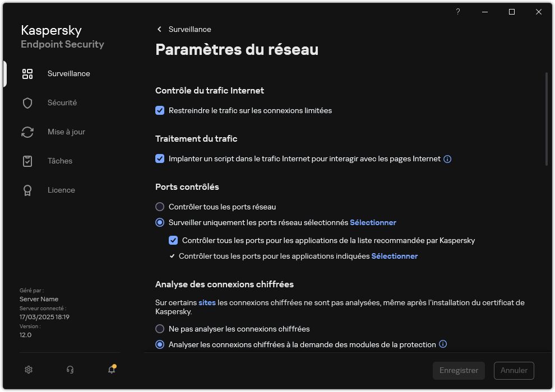Screen dimensions: 555x392
Task: Uncheck script injection into Internet traffic
Action: [160, 158]
